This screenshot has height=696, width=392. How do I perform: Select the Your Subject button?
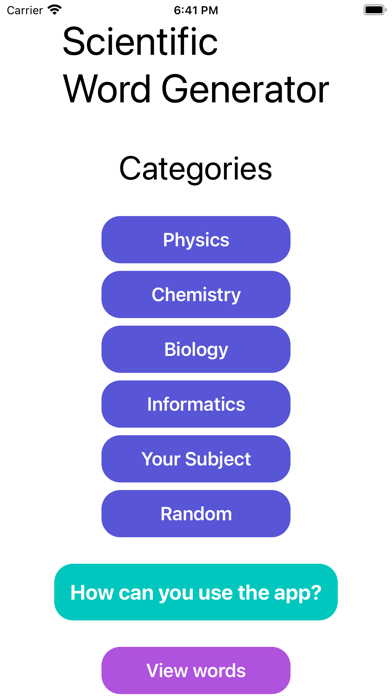pyautogui.click(x=196, y=459)
